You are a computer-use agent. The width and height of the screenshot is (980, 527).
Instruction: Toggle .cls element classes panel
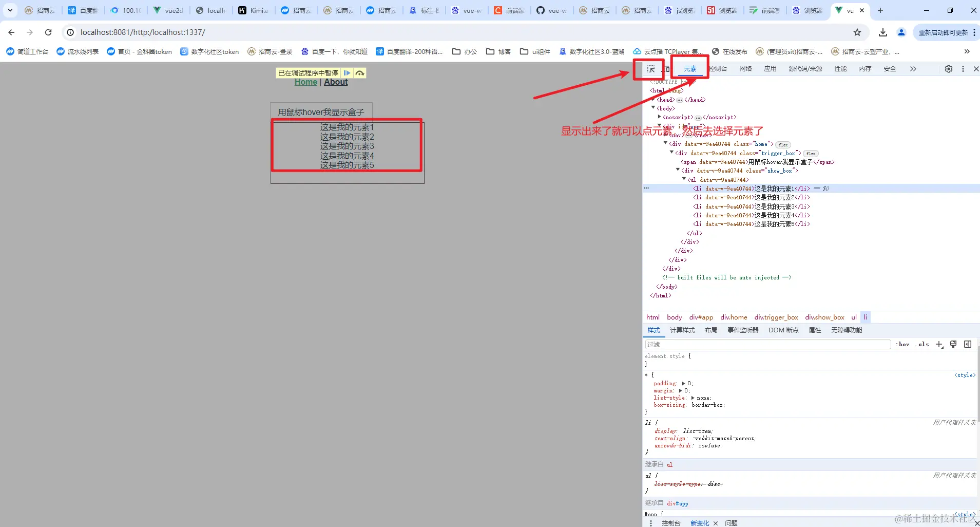[922, 345]
